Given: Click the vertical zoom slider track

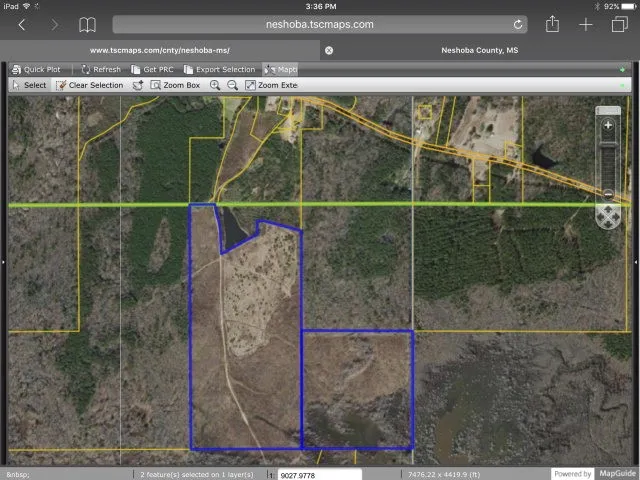Looking at the screenshot, I should point(608,160).
